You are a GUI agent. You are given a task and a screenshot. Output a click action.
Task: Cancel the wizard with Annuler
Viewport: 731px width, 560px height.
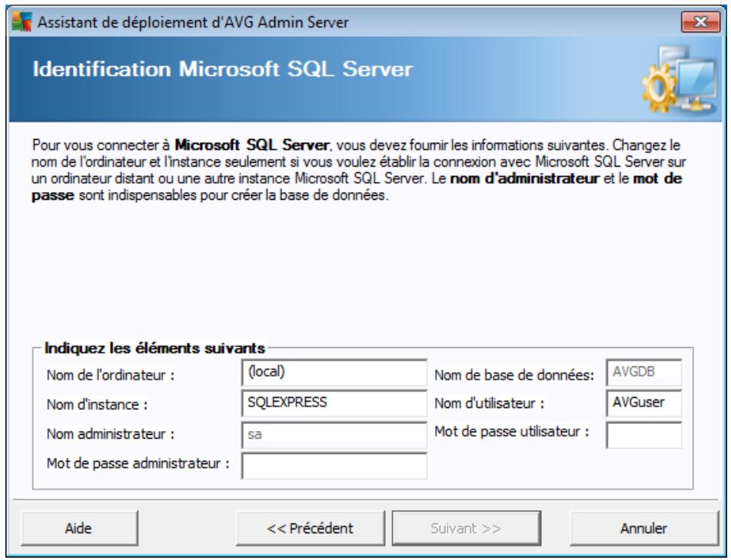point(644,529)
